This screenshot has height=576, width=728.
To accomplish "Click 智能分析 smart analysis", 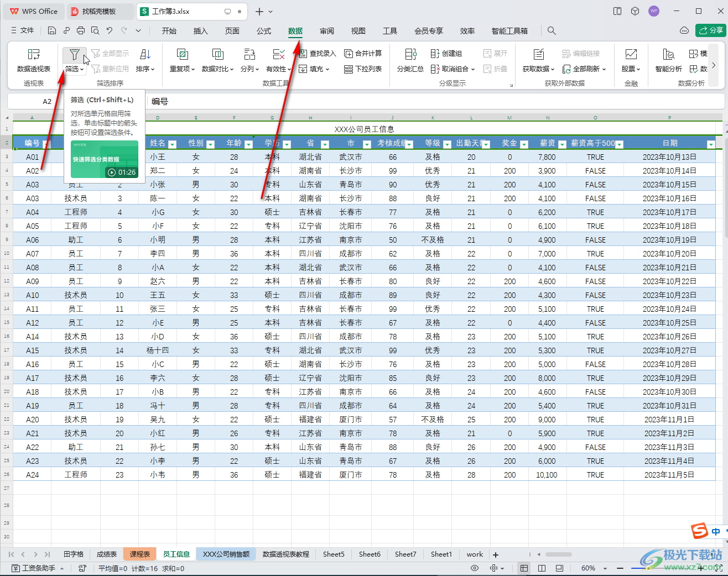I will tap(668, 60).
